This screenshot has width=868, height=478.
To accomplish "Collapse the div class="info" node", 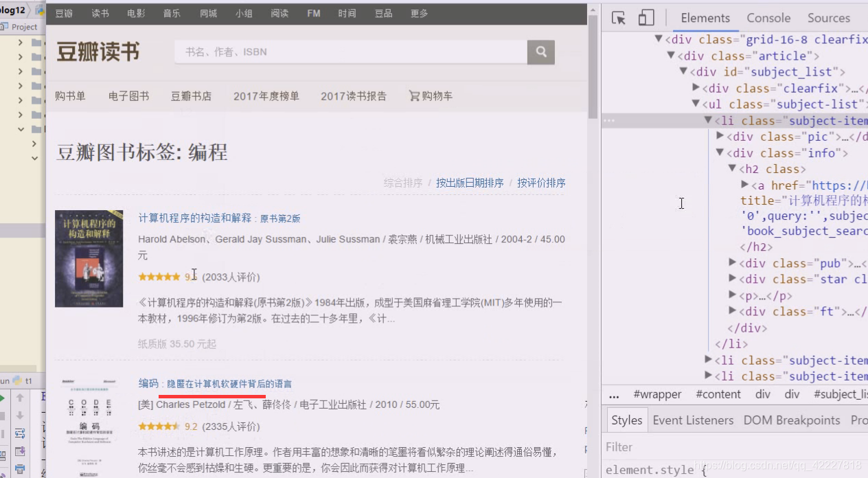I will 720,152.
